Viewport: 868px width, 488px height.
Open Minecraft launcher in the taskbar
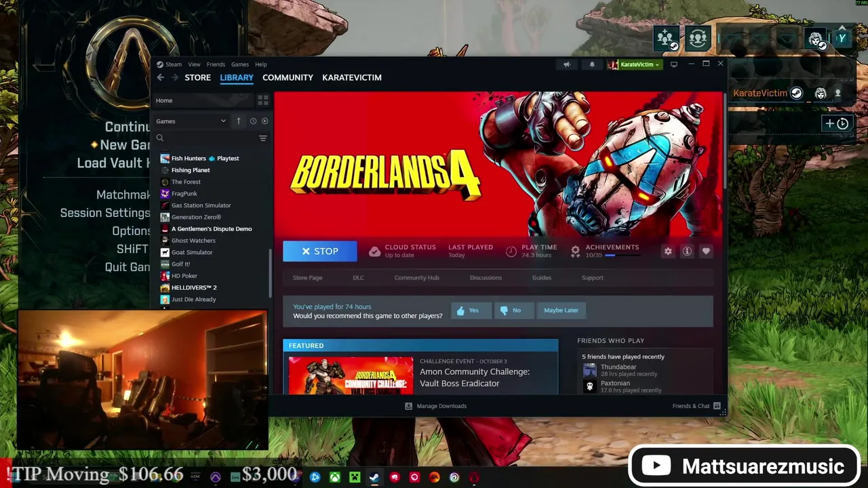click(355, 477)
